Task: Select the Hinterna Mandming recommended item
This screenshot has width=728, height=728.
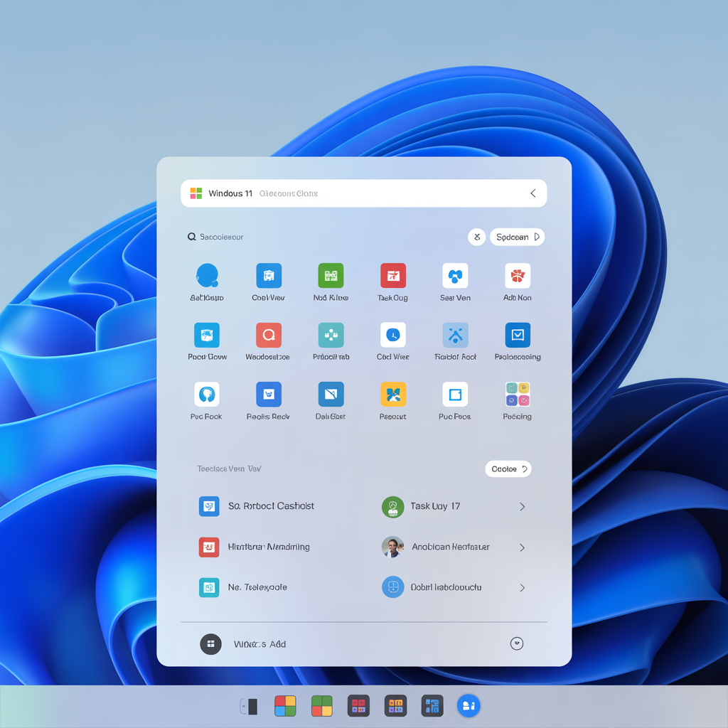Action: pos(267,547)
